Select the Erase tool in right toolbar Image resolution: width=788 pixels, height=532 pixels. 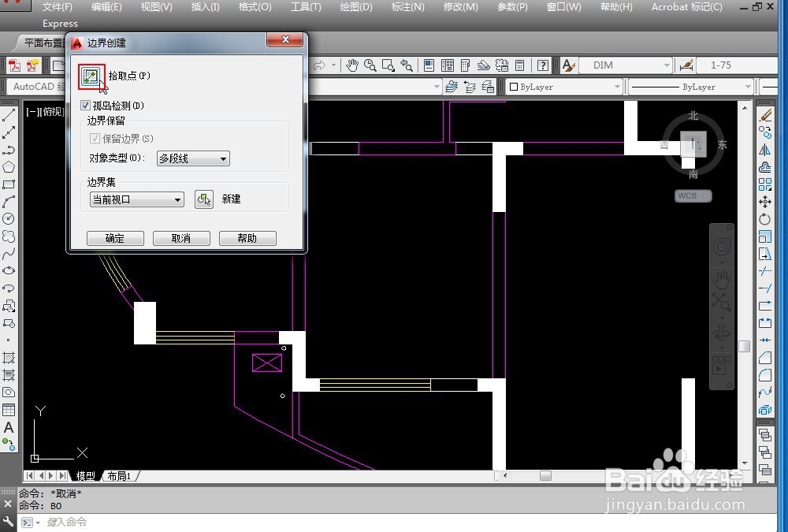click(x=765, y=116)
